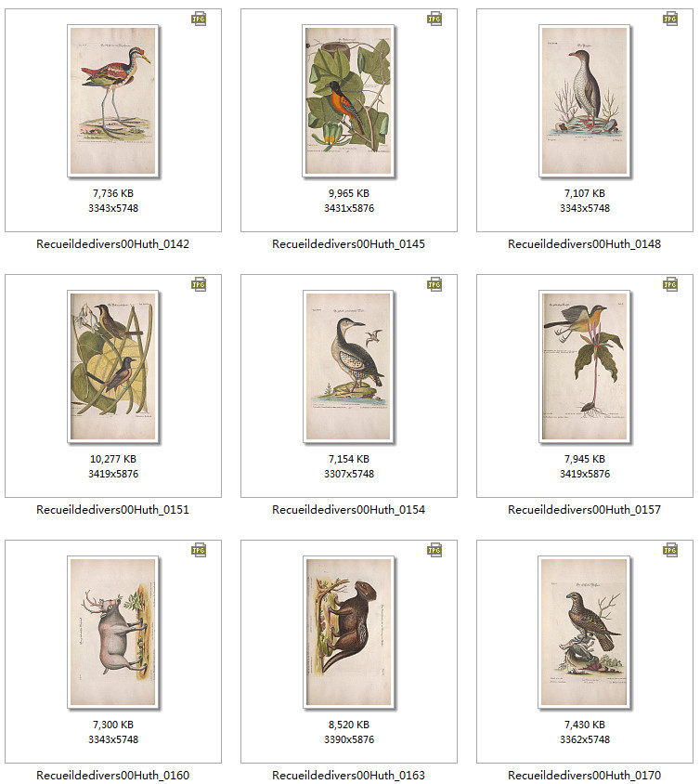700x784 pixels.
Task: Select the hawk with prey thumbnail
Action: [x=585, y=632]
